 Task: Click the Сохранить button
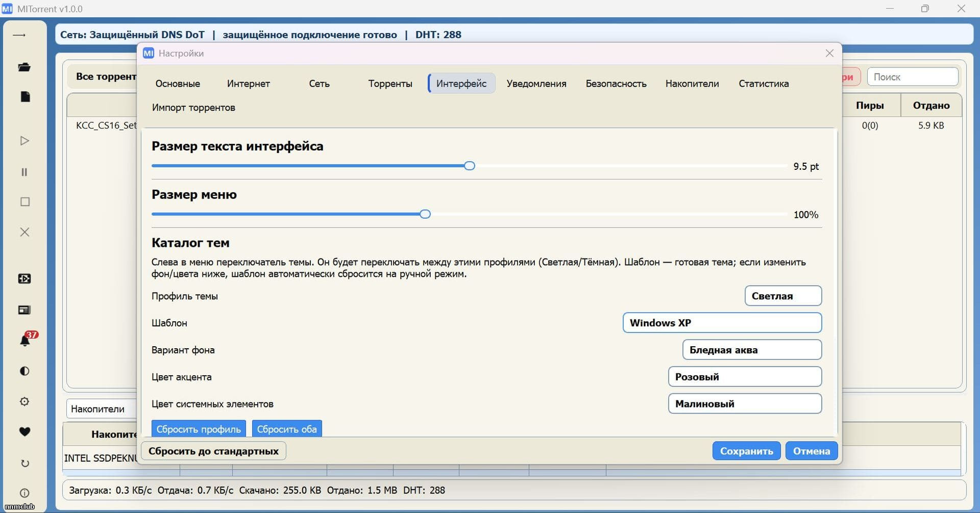746,451
